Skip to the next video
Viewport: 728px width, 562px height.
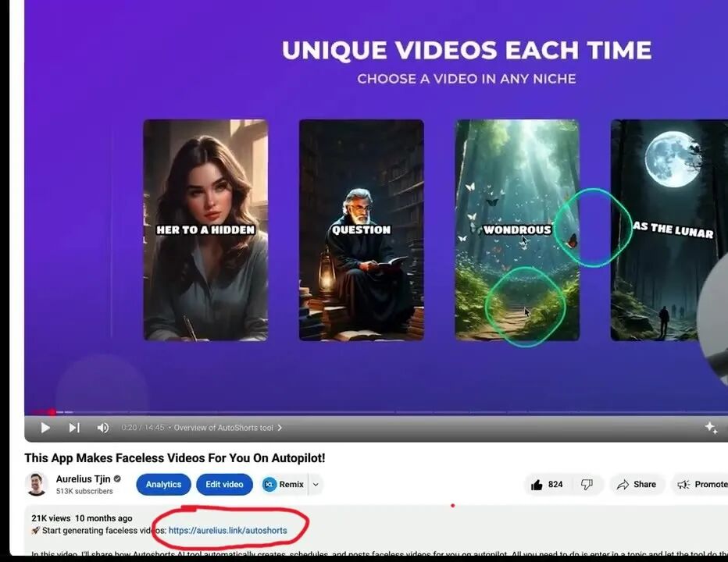tap(74, 428)
